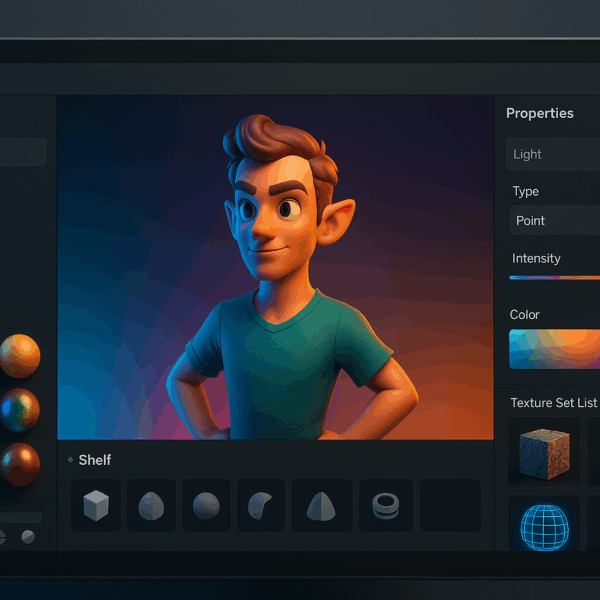Select the blue-orange metallic material sphere
The width and height of the screenshot is (600, 600).
pyautogui.click(x=19, y=409)
